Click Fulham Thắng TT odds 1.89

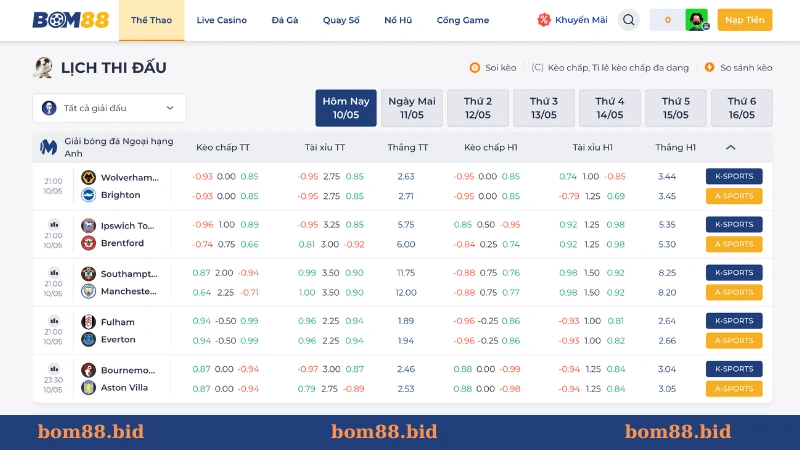point(406,321)
